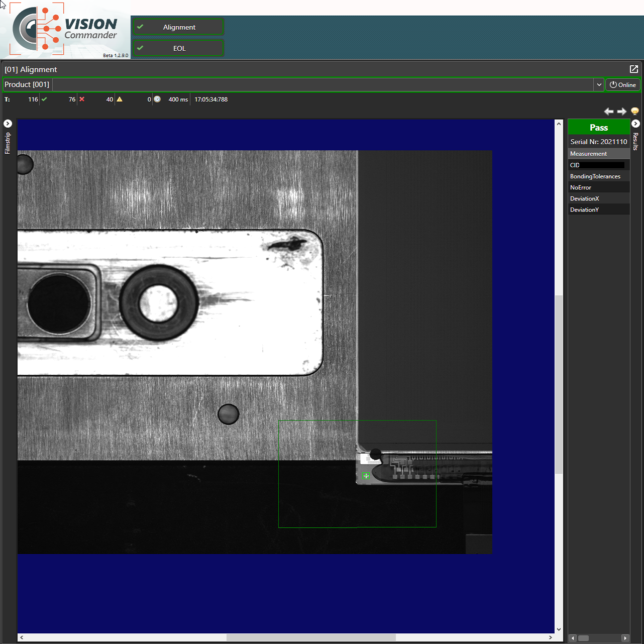Switch to the Alignment tab
This screenshot has width=644, height=644.
178,27
